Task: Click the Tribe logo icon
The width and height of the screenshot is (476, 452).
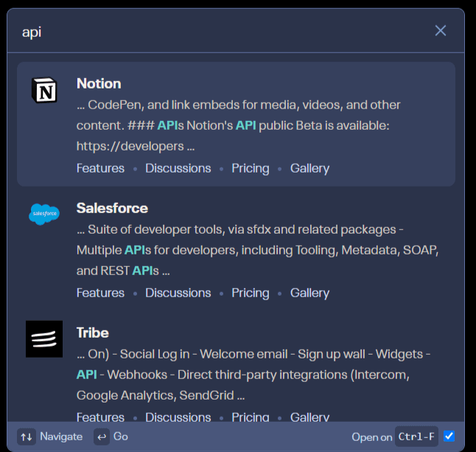Action: tap(44, 339)
